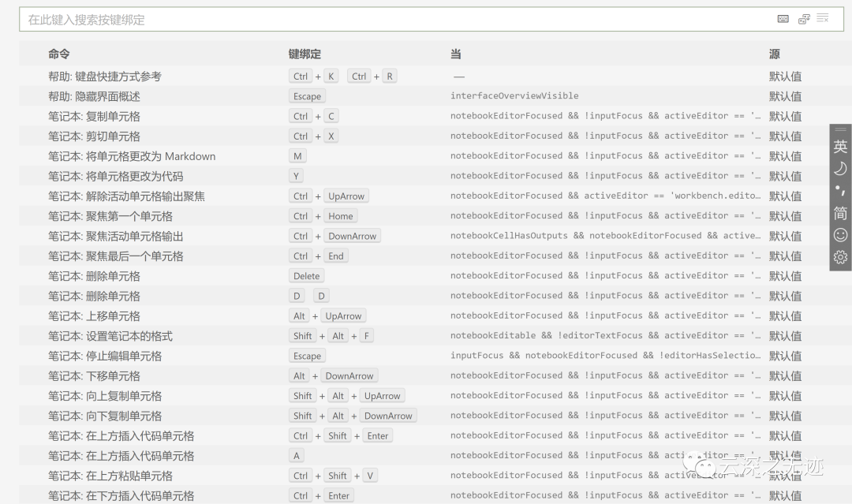Click the D D chord keybinding
The width and height of the screenshot is (852, 504).
coord(309,296)
